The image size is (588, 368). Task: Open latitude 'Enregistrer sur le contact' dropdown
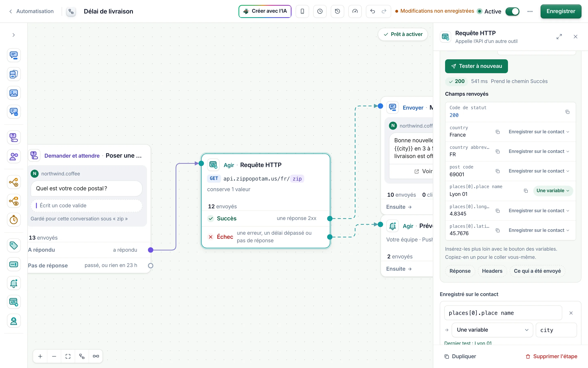click(x=539, y=230)
